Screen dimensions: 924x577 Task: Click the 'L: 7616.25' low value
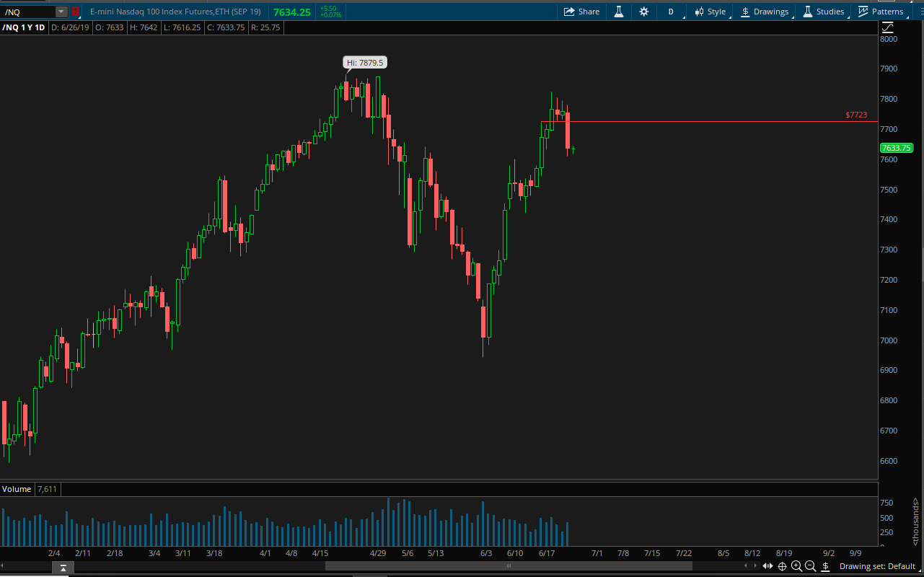tap(182, 27)
